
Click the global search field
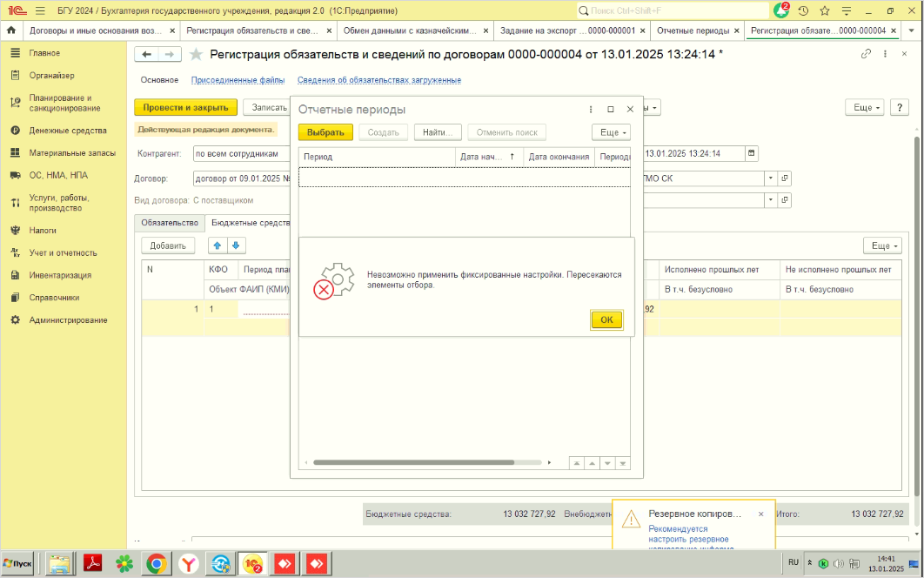point(673,10)
